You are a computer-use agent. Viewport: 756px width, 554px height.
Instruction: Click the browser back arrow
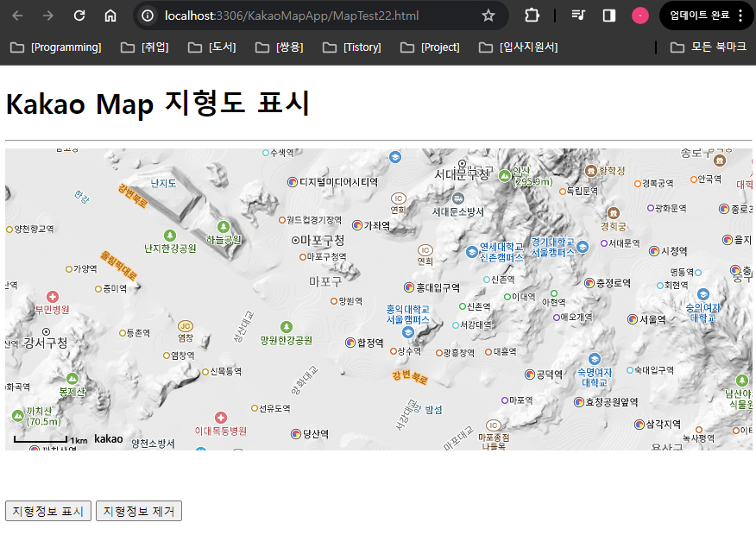click(x=17, y=16)
